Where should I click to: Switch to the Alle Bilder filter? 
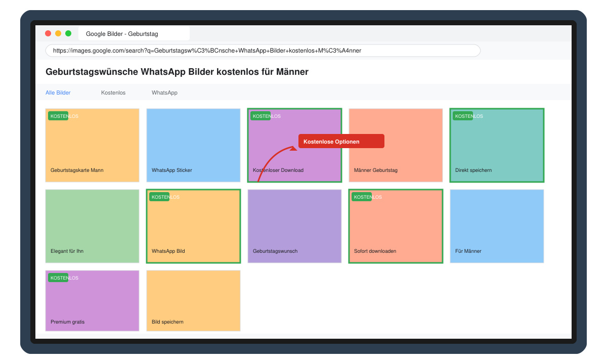(x=58, y=93)
